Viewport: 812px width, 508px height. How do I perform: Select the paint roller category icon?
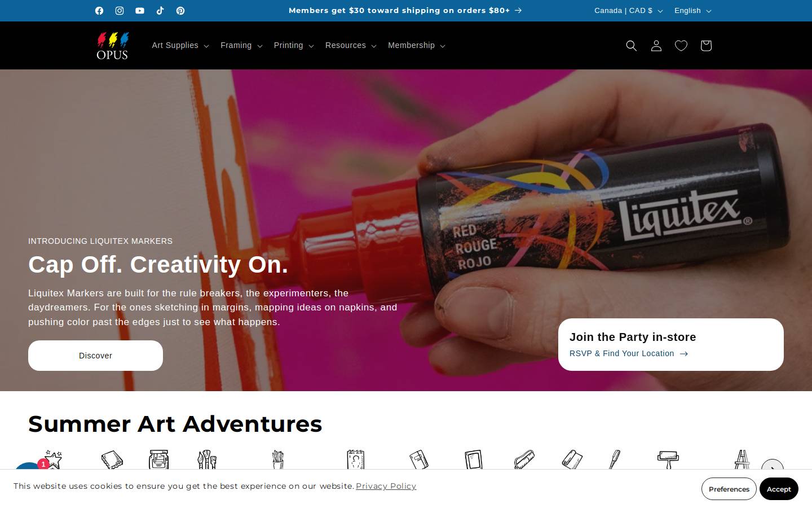(x=668, y=459)
